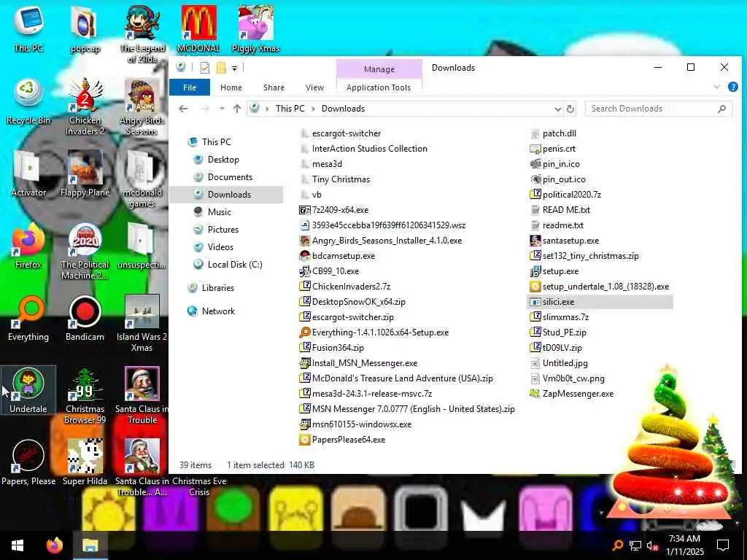Screen dimensions: 747x560
Task: Open the notification center icon
Action: 723,545
